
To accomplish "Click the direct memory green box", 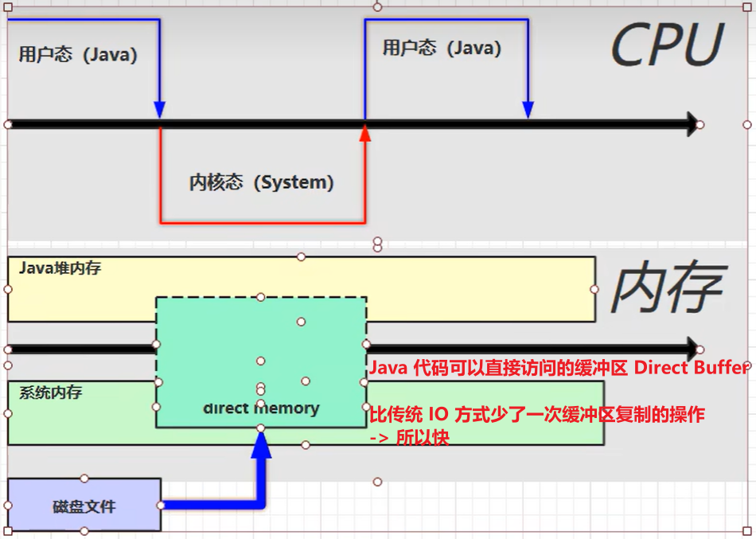I will click(261, 362).
